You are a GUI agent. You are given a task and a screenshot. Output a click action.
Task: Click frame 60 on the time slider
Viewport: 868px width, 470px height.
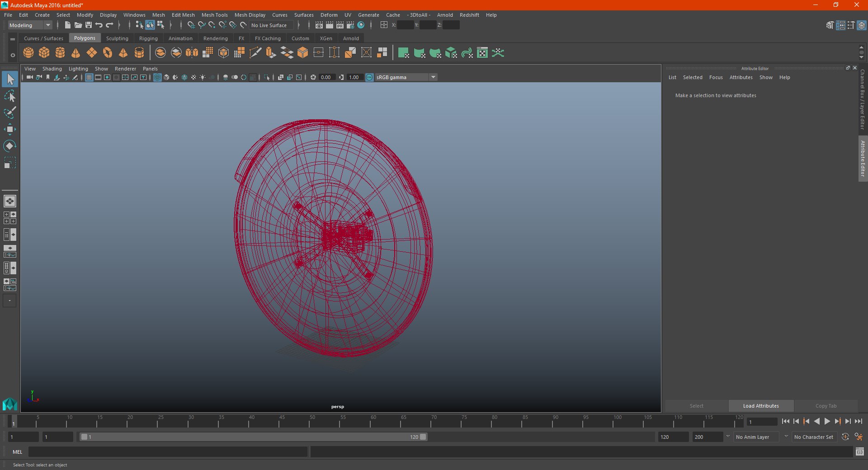373,422
